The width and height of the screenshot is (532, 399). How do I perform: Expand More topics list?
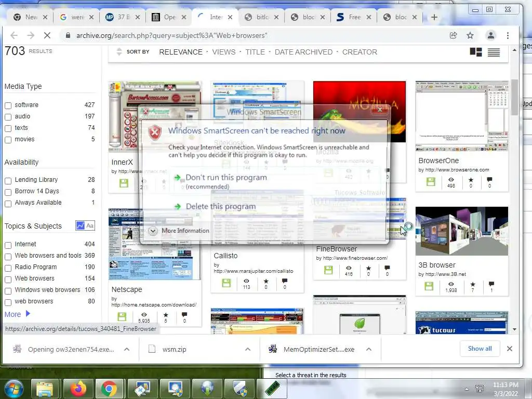17,314
